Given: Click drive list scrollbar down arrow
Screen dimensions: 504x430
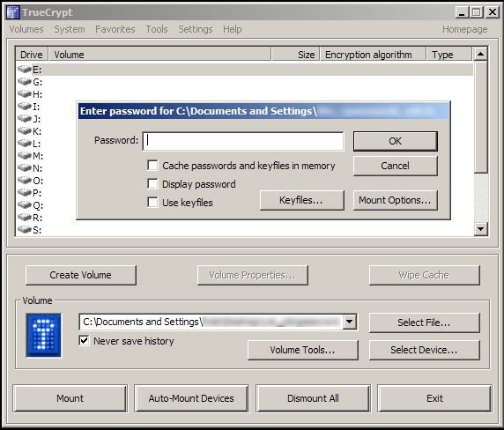Looking at the screenshot, I should (x=480, y=229).
